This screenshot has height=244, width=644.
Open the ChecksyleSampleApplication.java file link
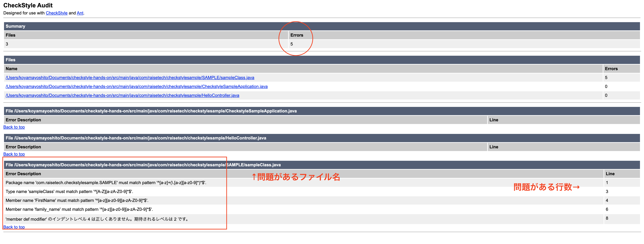[137, 86]
